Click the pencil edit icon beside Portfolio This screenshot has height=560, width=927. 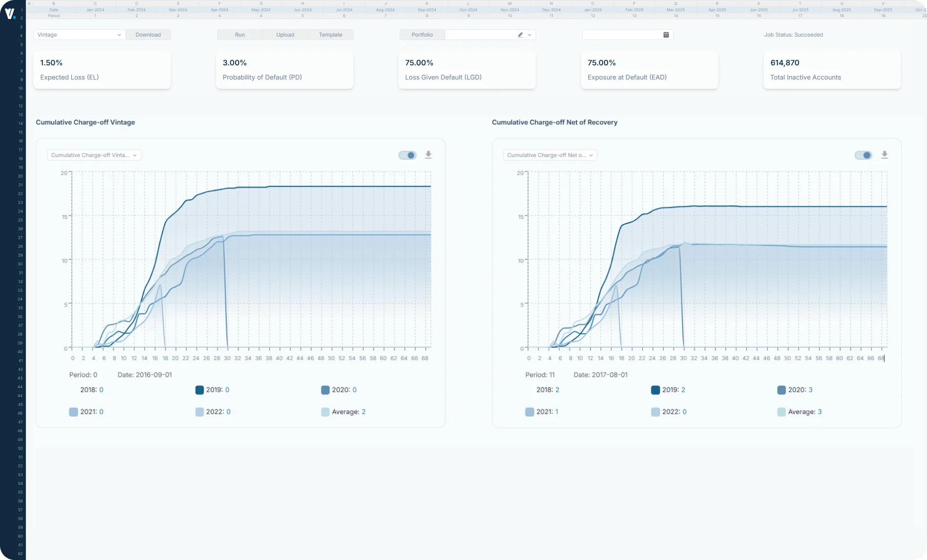point(520,35)
